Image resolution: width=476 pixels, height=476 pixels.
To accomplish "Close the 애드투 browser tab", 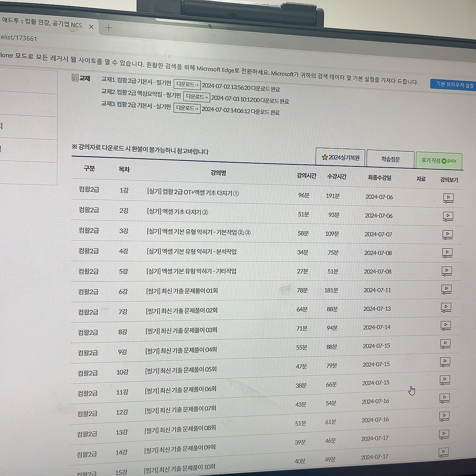I will 91,27.
